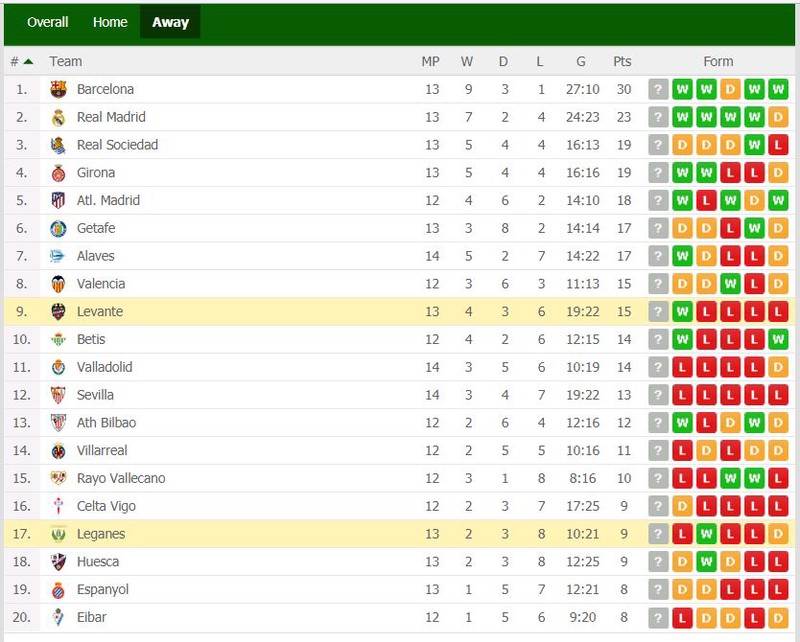Click the Atl. Madrid crest icon
The width and height of the screenshot is (800, 642).
[x=59, y=201]
